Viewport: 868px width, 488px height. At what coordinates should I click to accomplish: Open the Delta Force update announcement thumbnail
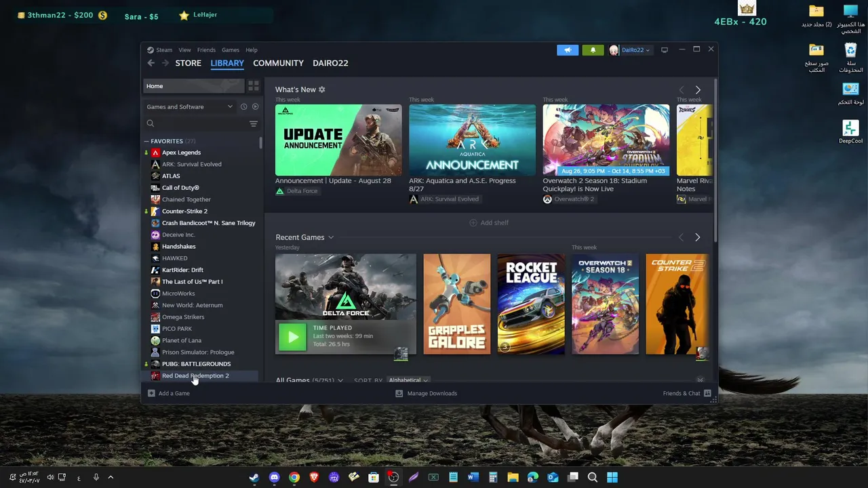click(338, 140)
